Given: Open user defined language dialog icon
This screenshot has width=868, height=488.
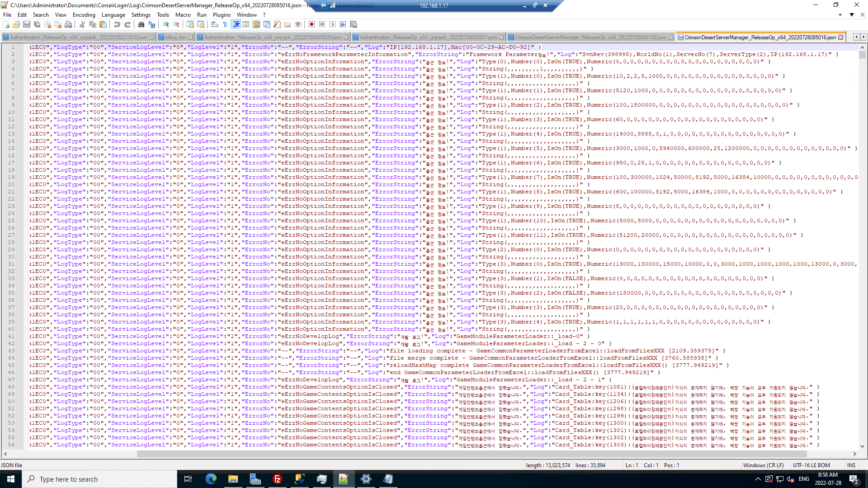Looking at the screenshot, I should click(x=246, y=24).
